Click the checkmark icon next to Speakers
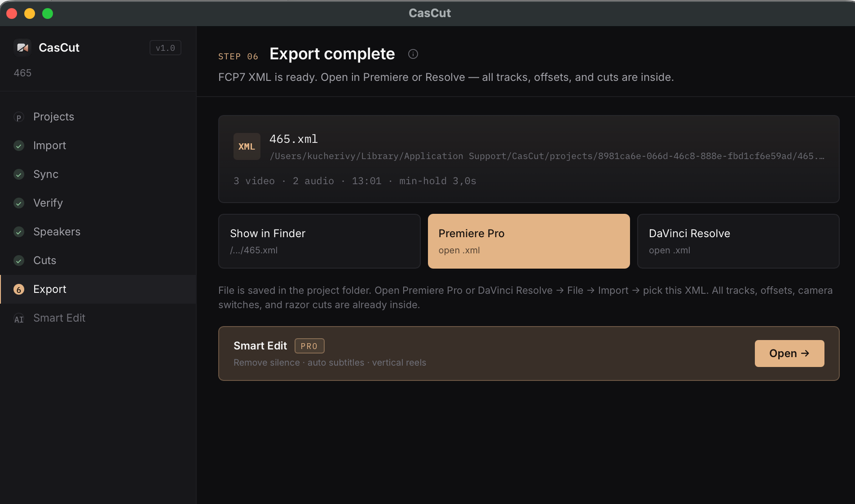 point(19,232)
